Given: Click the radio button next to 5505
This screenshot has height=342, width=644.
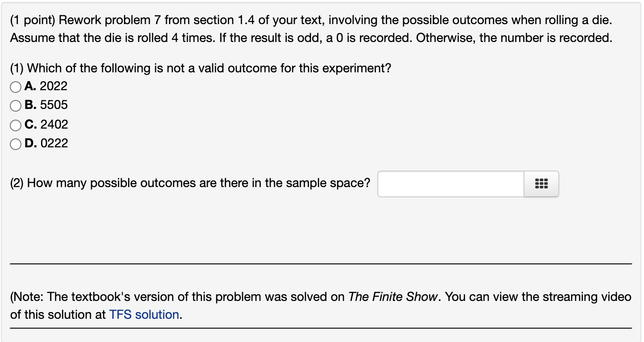Looking at the screenshot, I should click(x=15, y=106).
